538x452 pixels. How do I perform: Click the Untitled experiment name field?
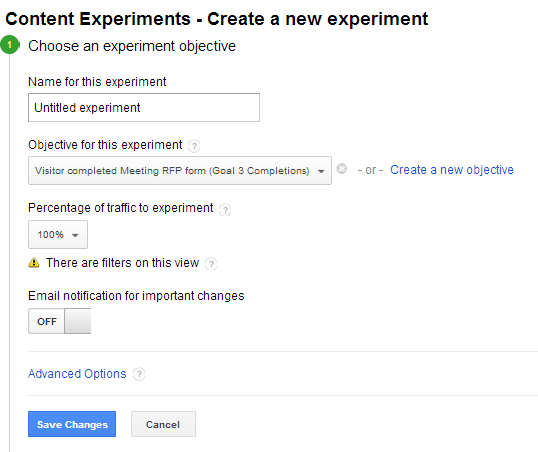pyautogui.click(x=144, y=107)
